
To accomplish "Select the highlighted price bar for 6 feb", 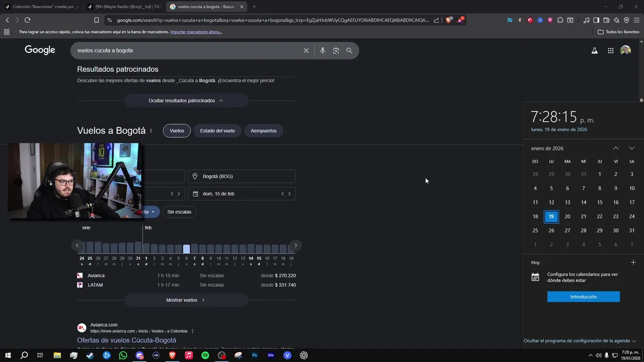I will (187, 249).
